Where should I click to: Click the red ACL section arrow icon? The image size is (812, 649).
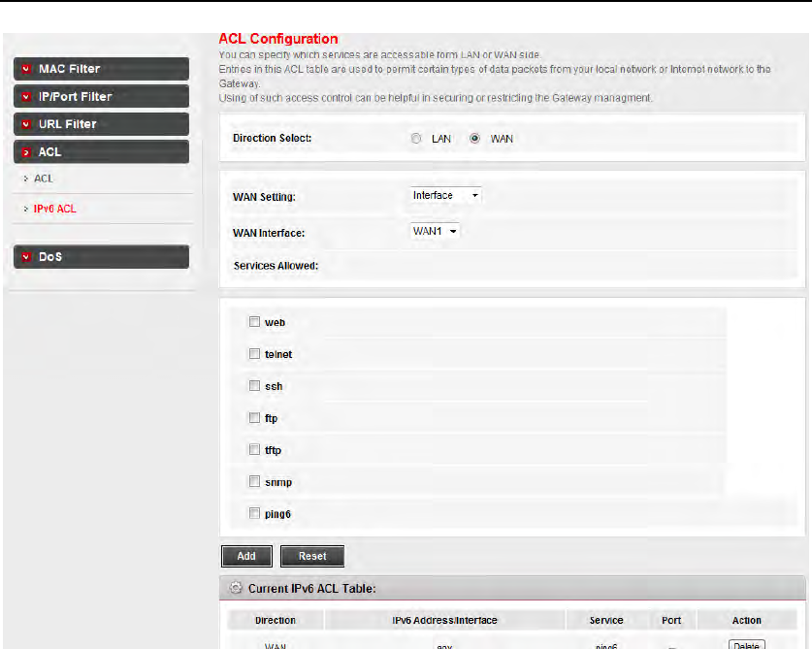click(26, 152)
